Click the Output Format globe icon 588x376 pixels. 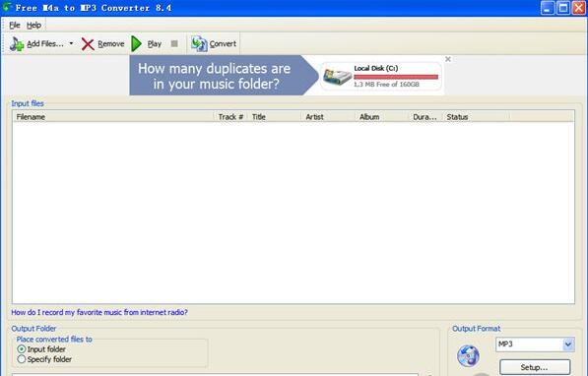tap(468, 355)
